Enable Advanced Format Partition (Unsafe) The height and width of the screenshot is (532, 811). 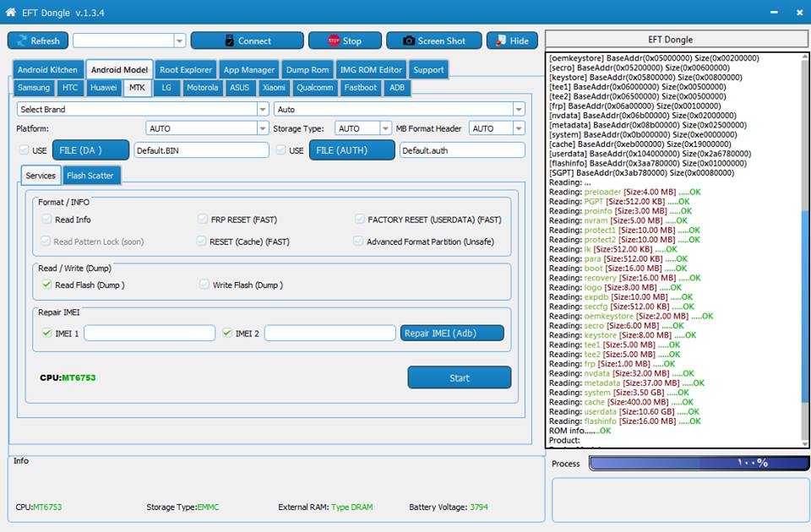click(358, 241)
